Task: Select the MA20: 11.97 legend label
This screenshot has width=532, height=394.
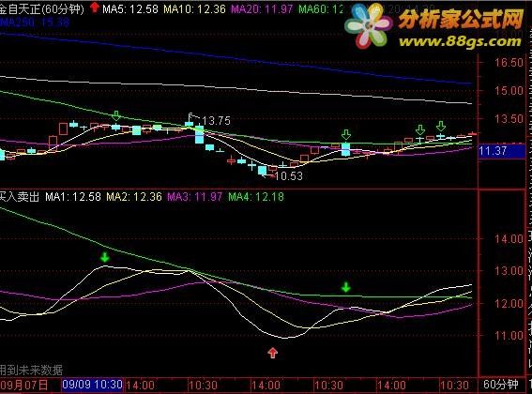Action: coord(262,8)
